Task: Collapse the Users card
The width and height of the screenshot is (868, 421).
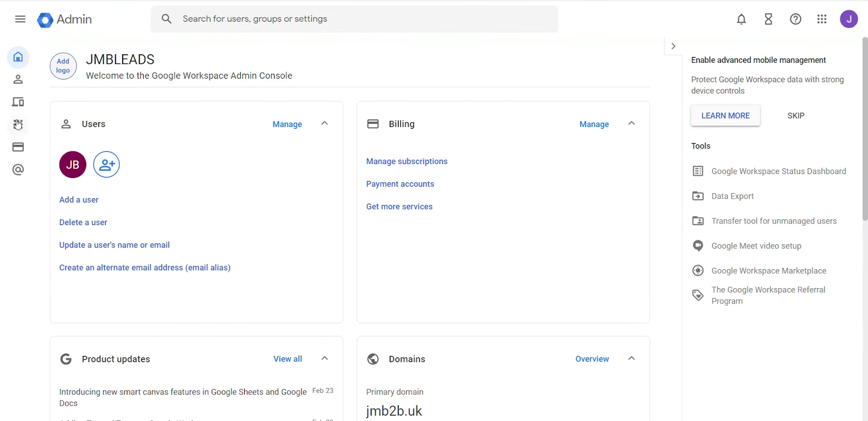Action: pos(324,124)
